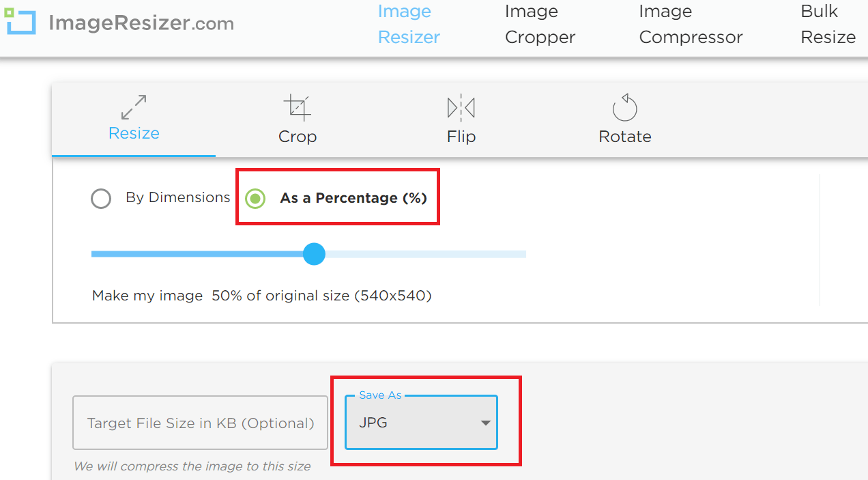This screenshot has width=868, height=480.
Task: Open the Save As format dropdown
Action: click(x=421, y=423)
